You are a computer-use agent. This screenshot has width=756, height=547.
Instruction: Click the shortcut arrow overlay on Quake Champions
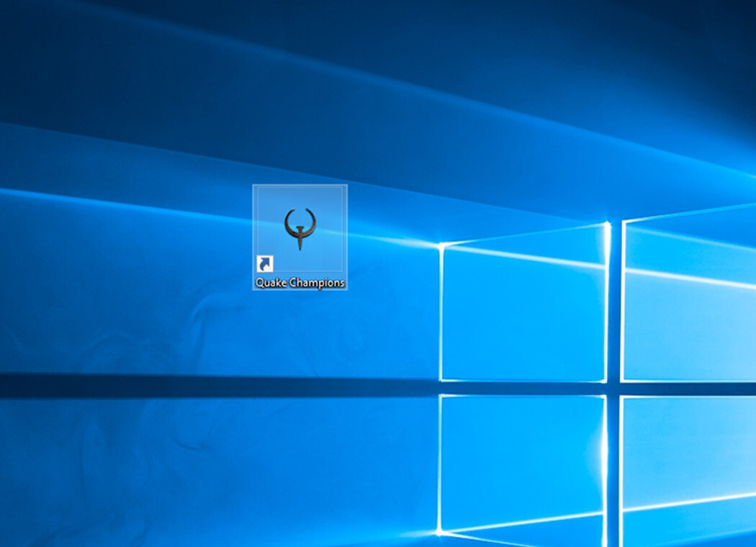[265, 264]
